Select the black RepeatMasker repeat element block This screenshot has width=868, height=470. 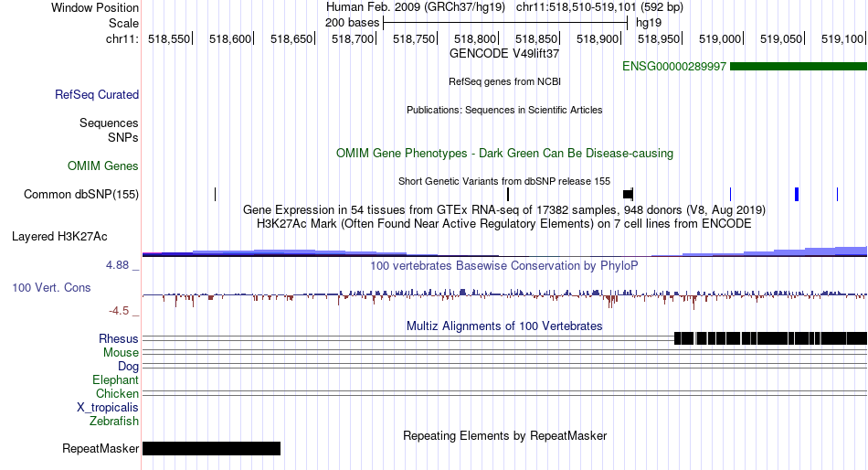[x=211, y=448]
